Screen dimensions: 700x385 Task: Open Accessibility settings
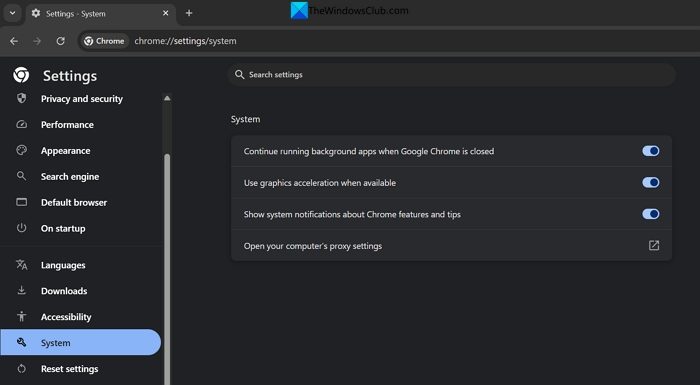66,317
